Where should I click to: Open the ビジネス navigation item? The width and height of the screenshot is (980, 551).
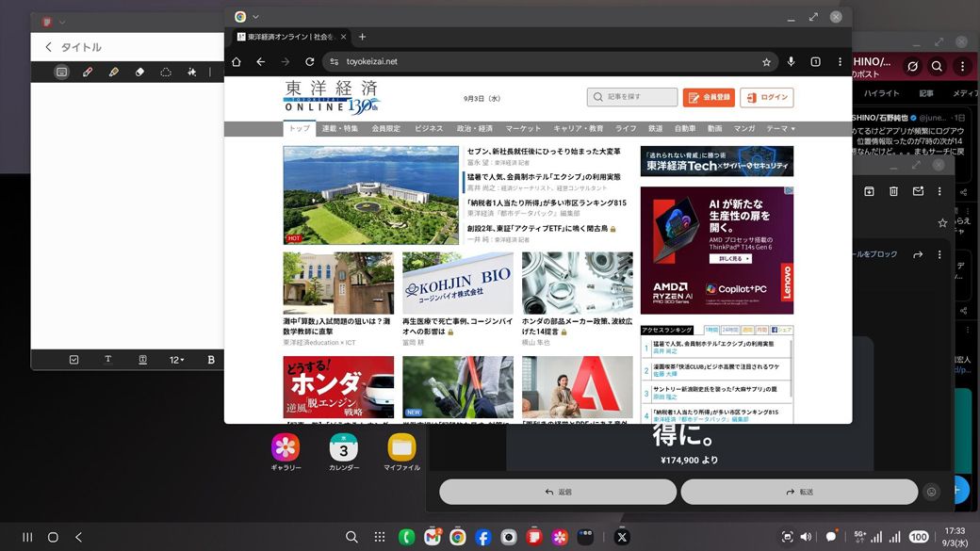pos(429,128)
